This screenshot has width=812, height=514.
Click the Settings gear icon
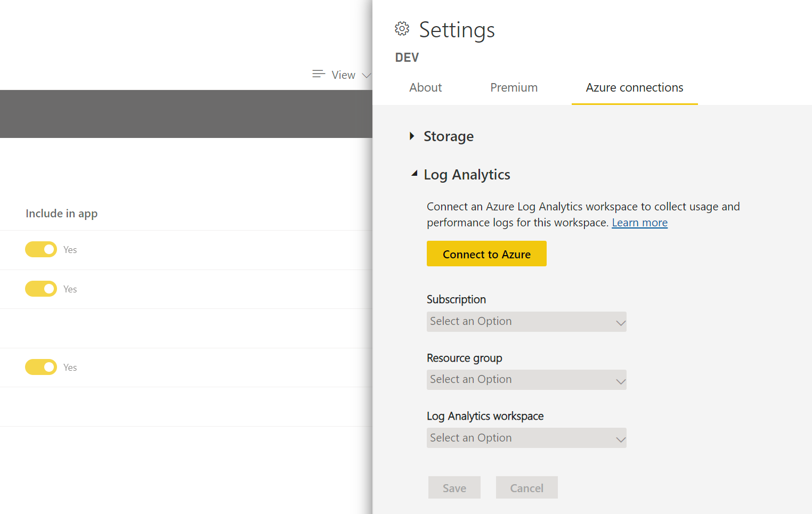pos(402,29)
